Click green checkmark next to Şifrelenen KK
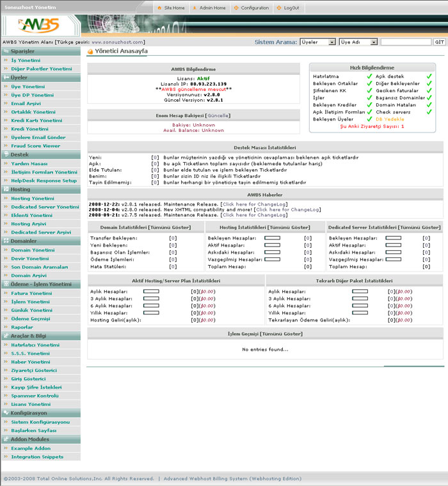 pos(369,90)
